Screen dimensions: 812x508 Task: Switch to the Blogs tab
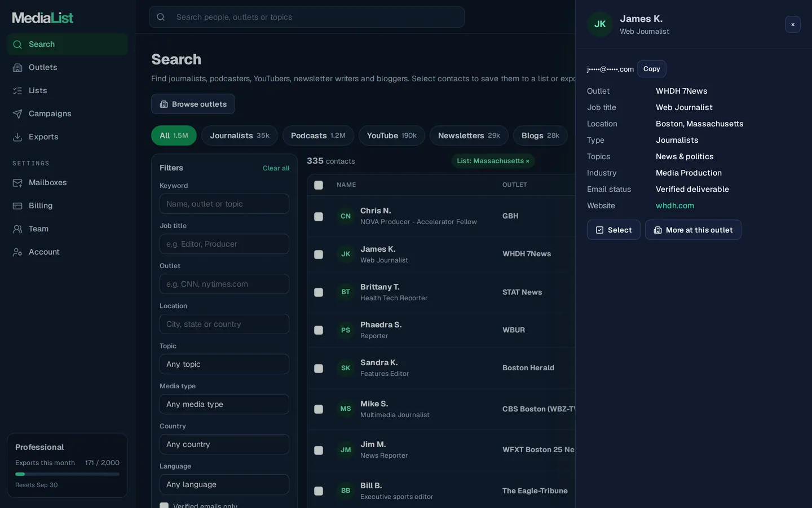click(x=540, y=135)
